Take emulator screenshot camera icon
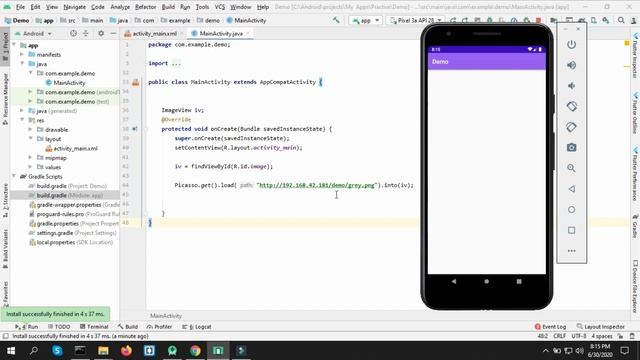 click(x=571, y=147)
